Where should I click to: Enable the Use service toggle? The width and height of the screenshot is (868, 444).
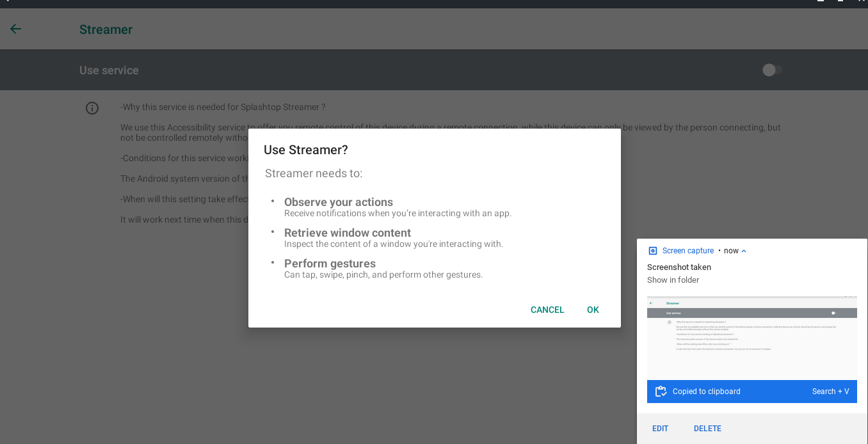772,70
